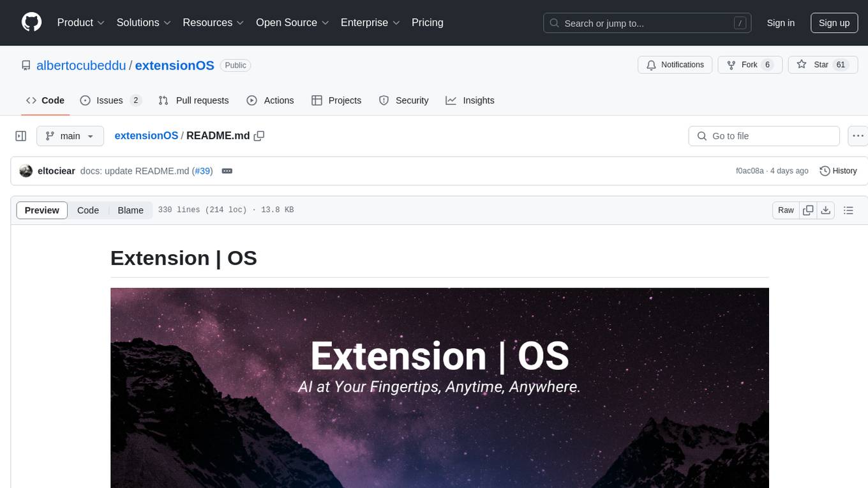Screen dimensions: 868x488
Task: Focus the Go to file input
Action: [764, 136]
